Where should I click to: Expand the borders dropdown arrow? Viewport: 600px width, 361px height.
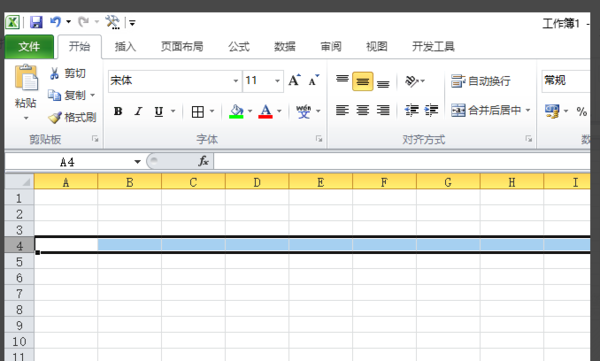pyautogui.click(x=212, y=111)
